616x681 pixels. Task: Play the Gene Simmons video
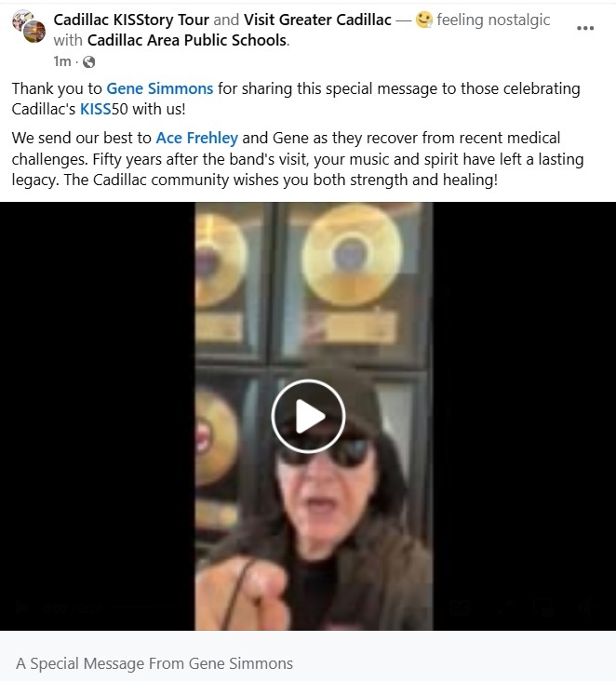click(308, 416)
